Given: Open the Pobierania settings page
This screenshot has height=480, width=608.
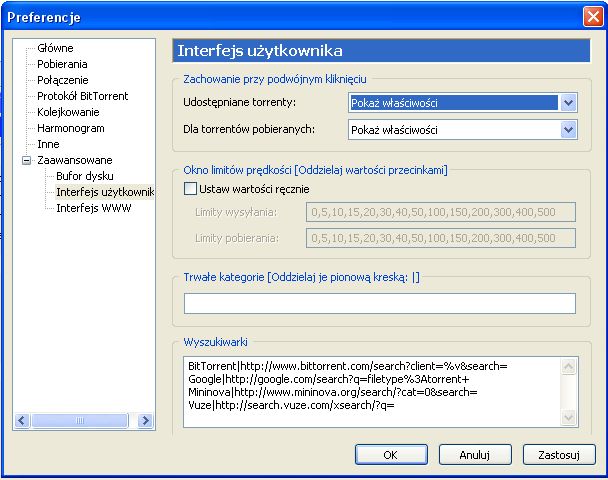Looking at the screenshot, I should point(62,64).
